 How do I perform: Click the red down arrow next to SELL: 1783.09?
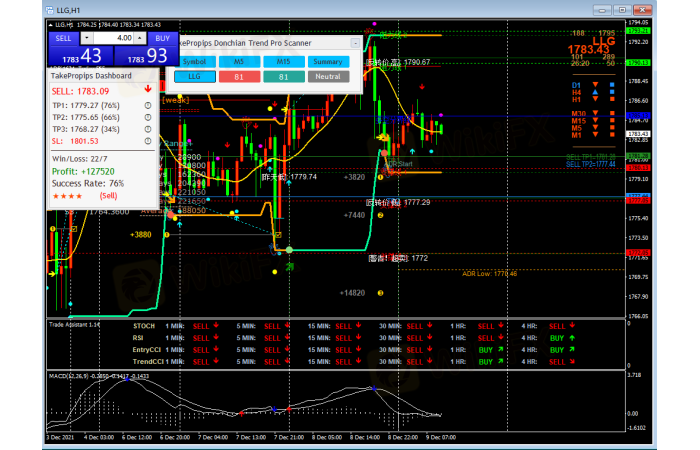147,90
